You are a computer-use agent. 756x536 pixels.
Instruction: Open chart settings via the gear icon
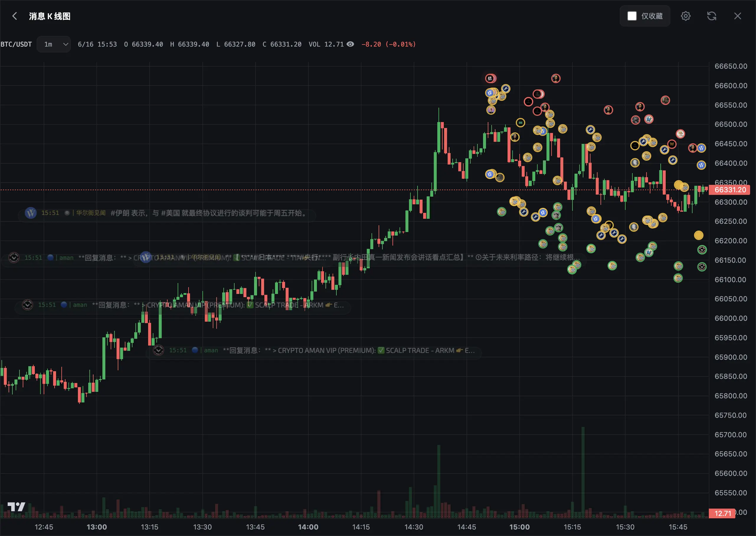[x=686, y=16]
